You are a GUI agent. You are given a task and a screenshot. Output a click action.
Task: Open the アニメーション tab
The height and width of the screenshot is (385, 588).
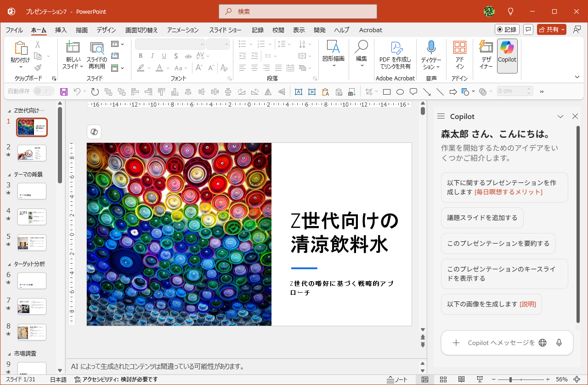coord(183,30)
